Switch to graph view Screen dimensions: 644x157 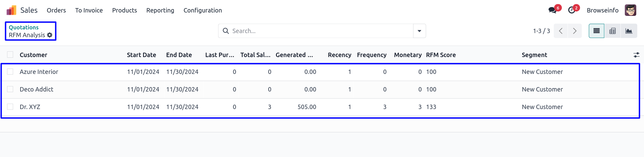click(x=629, y=31)
